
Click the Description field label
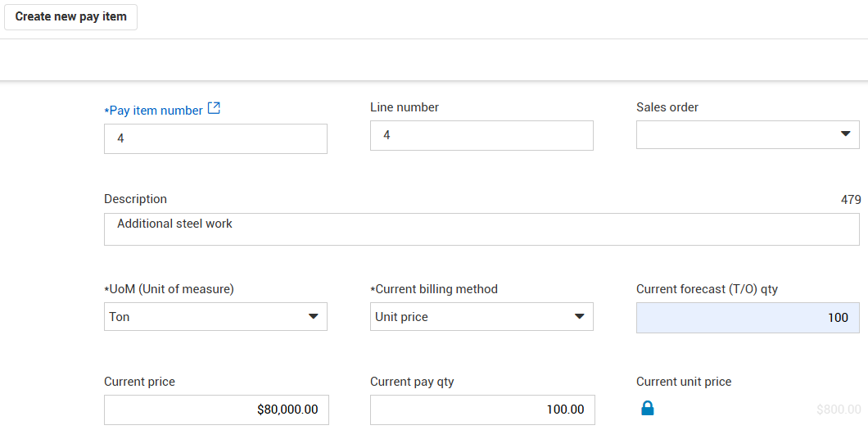pos(135,199)
